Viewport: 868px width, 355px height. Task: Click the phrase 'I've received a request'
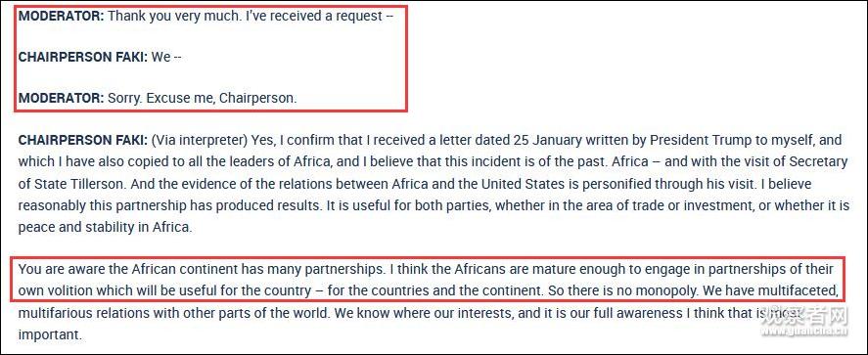(313, 16)
